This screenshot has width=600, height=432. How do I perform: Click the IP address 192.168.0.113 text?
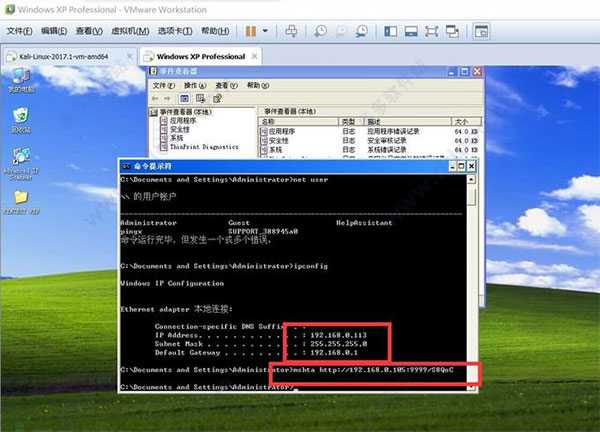point(338,335)
